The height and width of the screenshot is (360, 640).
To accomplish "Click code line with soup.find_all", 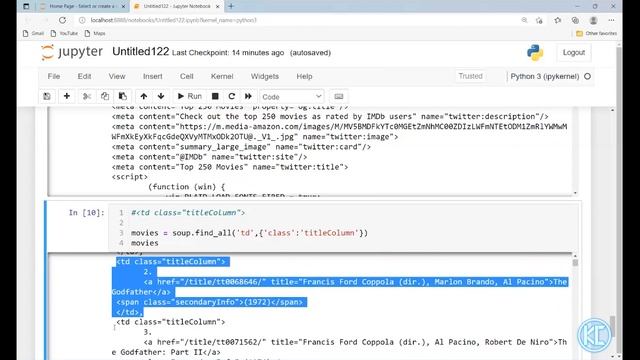I will tap(249, 233).
